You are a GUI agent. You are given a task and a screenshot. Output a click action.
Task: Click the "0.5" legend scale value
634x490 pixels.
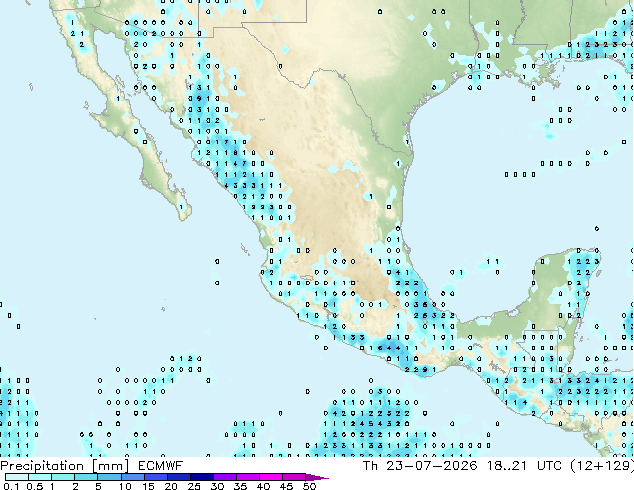pyautogui.click(x=35, y=486)
